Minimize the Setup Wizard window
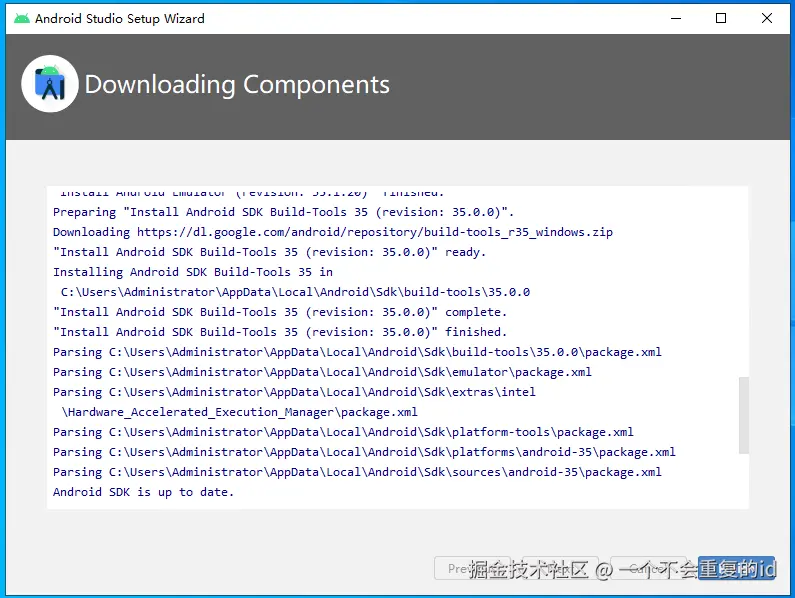The width and height of the screenshot is (795, 598). [676, 18]
